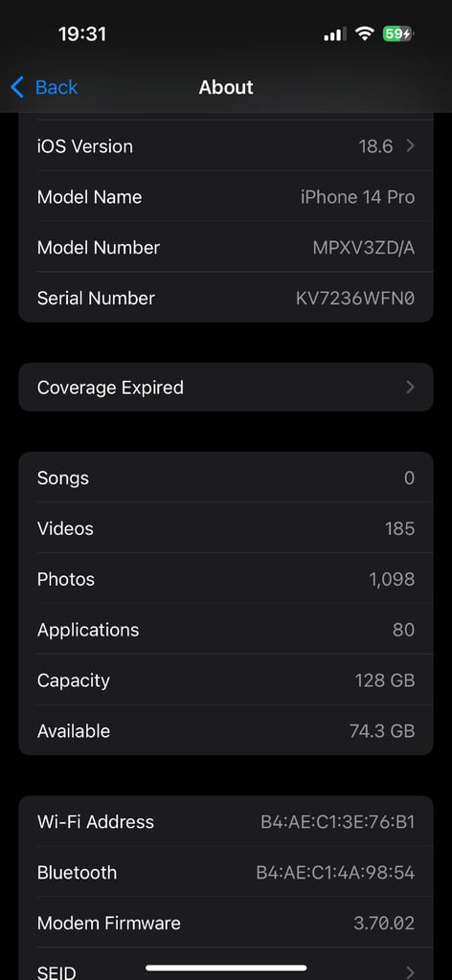The height and width of the screenshot is (980, 452).
Task: Open iOS Version details chevron
Action: pos(410,146)
